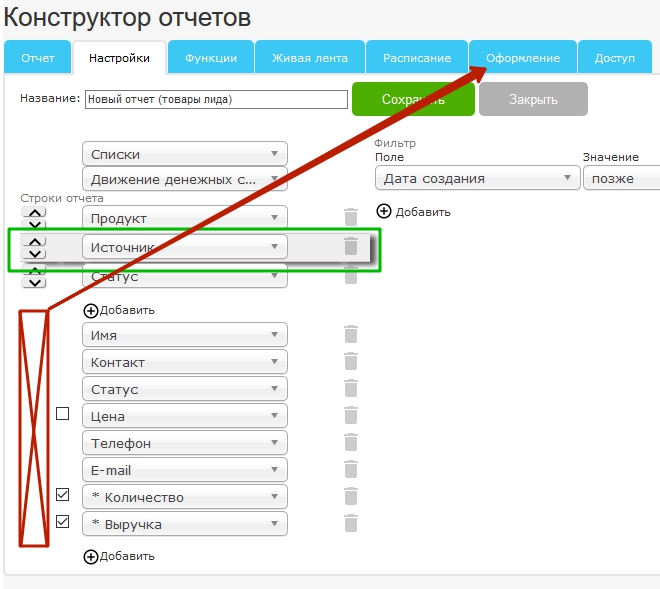Open the Живая лента tab
This screenshot has width=660, height=589.
[309, 58]
